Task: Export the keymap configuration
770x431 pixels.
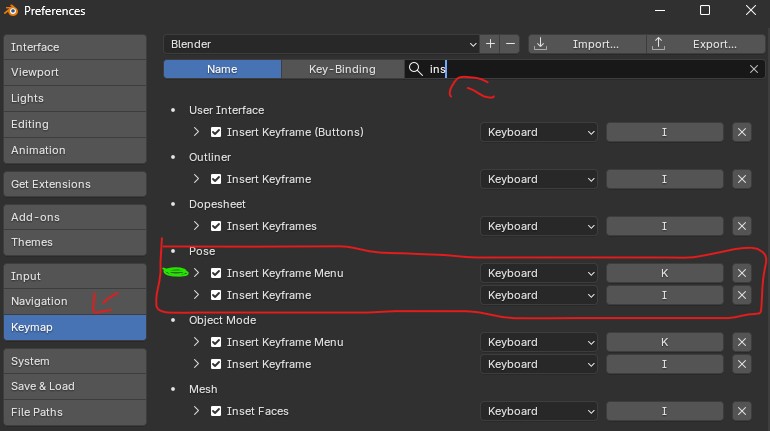Action: (x=706, y=44)
